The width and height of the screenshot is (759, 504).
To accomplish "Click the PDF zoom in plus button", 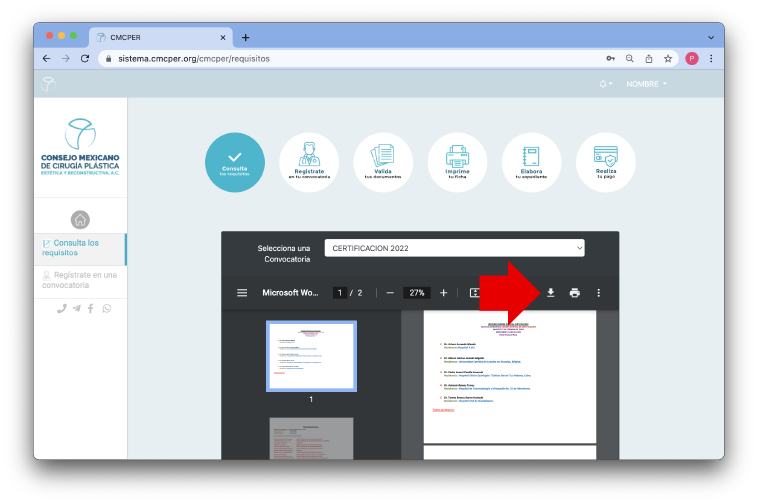I will pos(443,293).
